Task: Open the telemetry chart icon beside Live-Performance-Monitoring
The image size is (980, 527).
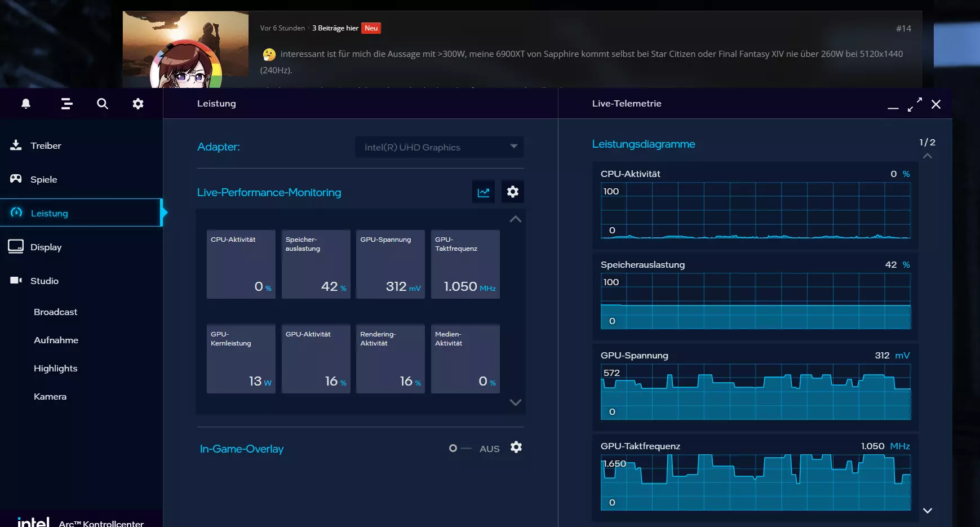Action: click(x=484, y=192)
